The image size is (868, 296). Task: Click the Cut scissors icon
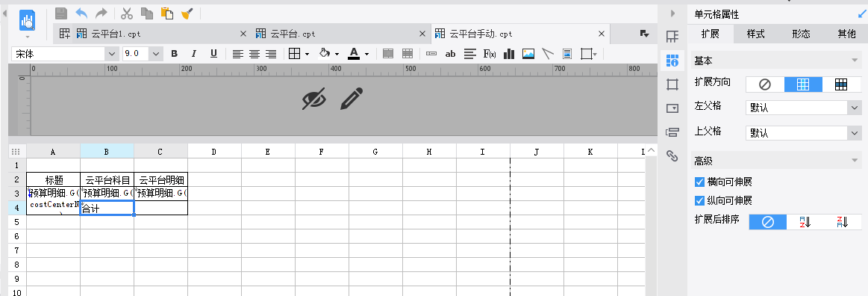click(127, 13)
